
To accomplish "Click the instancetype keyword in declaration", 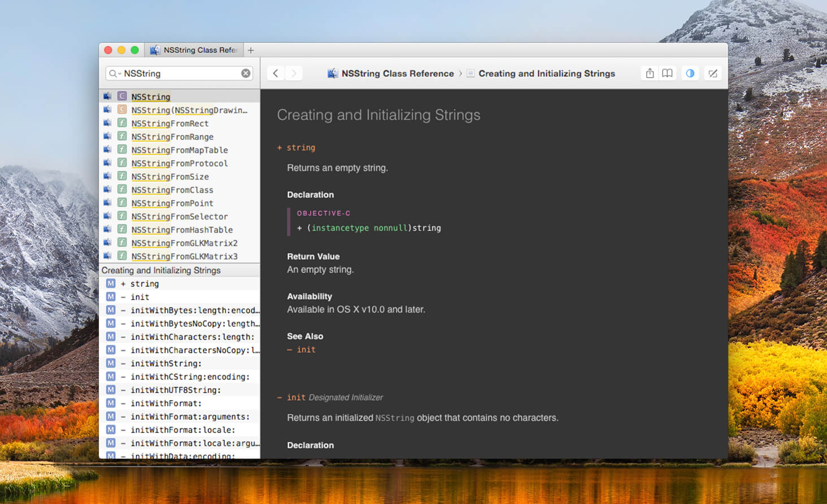I will tap(340, 228).
